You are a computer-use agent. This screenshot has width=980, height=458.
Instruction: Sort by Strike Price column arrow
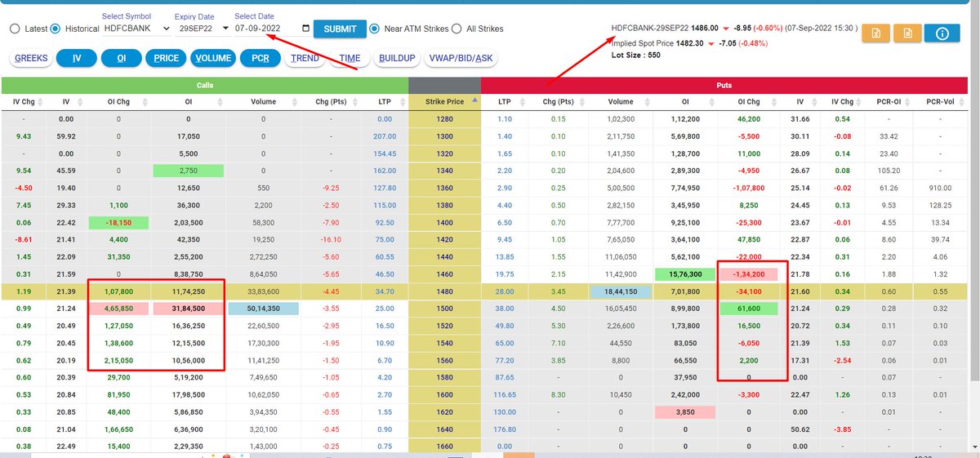click(474, 102)
